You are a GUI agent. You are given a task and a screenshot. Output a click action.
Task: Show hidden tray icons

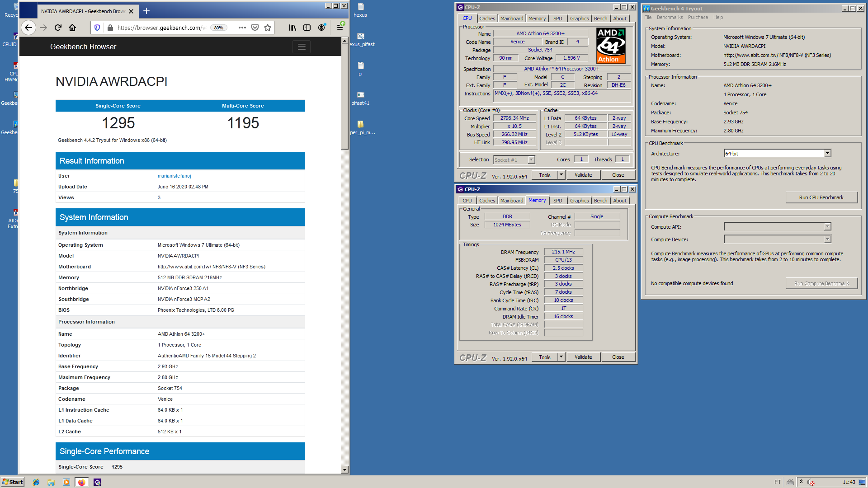coord(801,482)
